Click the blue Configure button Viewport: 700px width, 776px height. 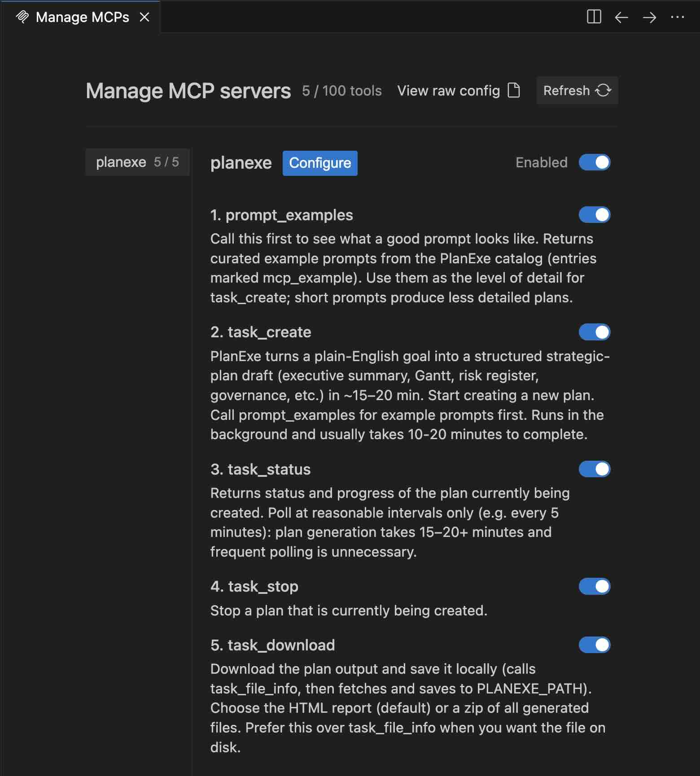[320, 163]
